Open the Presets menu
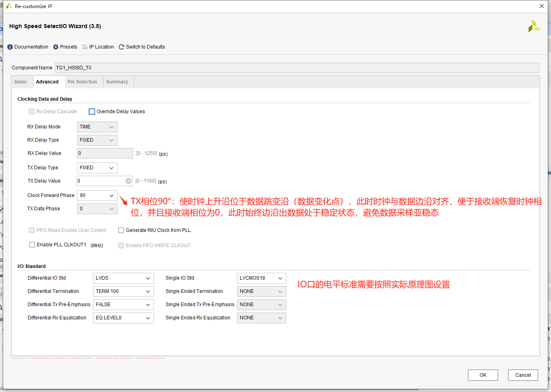Screen dimensions: 551x392 [69, 47]
